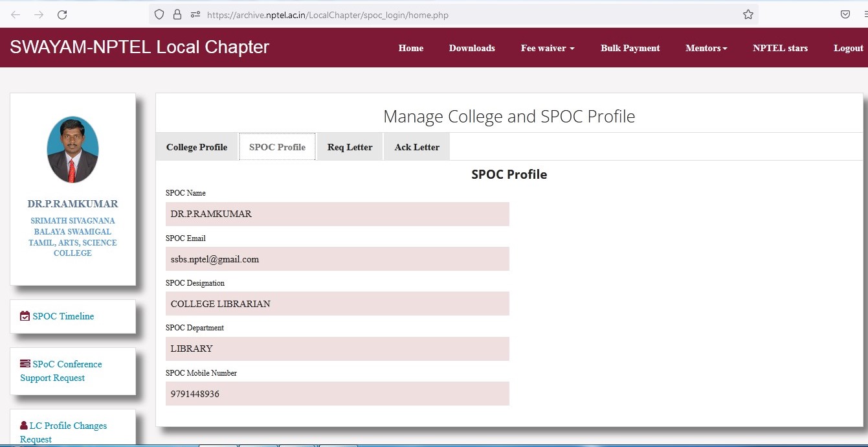The image size is (868, 447).
Task: Open SPoC Conference Support Request link
Action: tap(61, 371)
